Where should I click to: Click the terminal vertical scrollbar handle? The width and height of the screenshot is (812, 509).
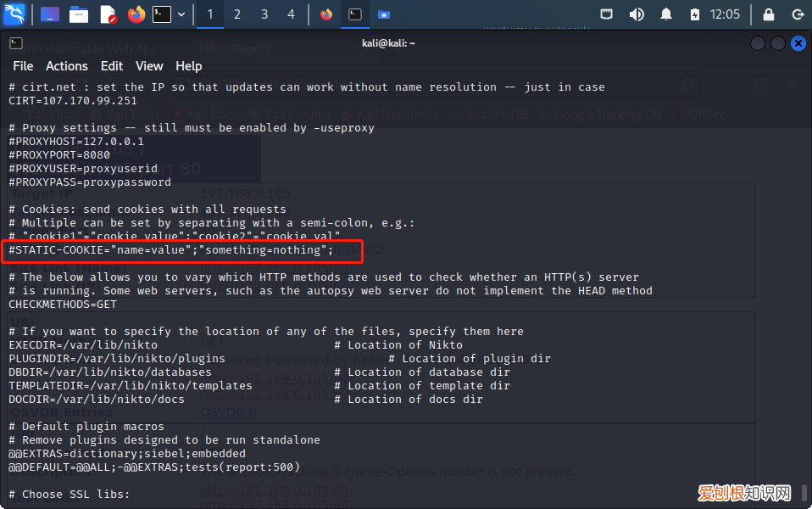[804, 492]
